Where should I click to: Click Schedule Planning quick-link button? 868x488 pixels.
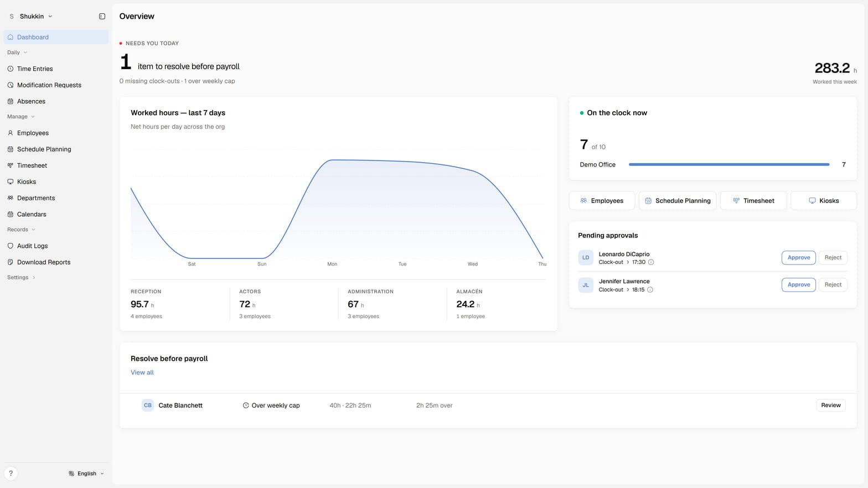(x=678, y=201)
